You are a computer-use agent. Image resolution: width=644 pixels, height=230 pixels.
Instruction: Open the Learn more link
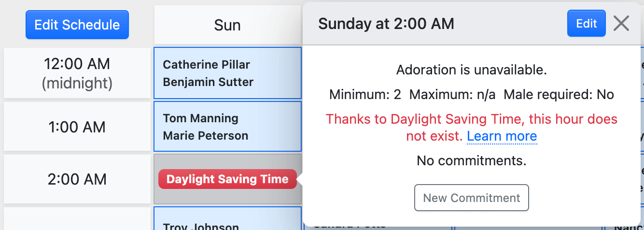(x=502, y=136)
